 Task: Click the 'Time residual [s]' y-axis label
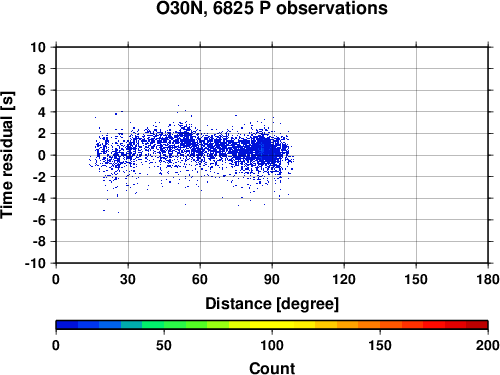click(7, 155)
